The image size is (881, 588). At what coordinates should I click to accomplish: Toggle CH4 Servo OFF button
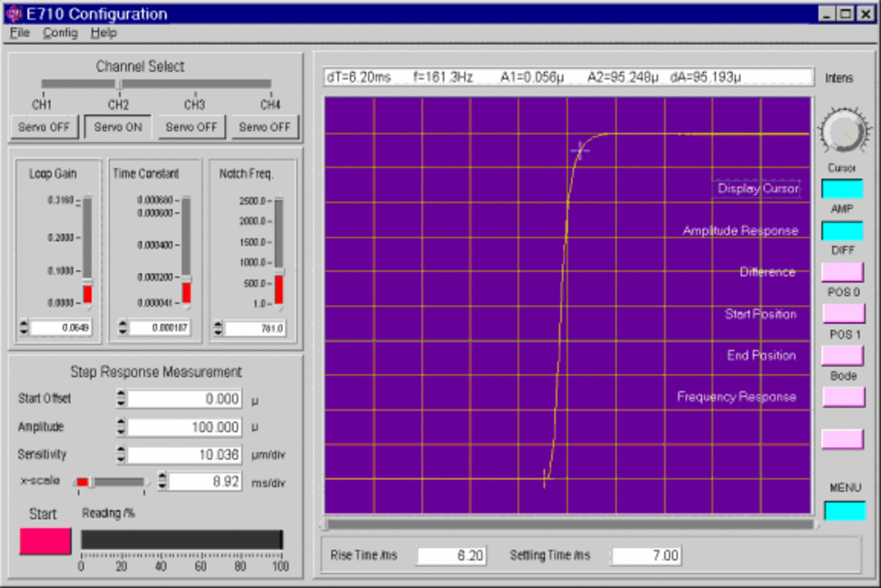tap(265, 127)
